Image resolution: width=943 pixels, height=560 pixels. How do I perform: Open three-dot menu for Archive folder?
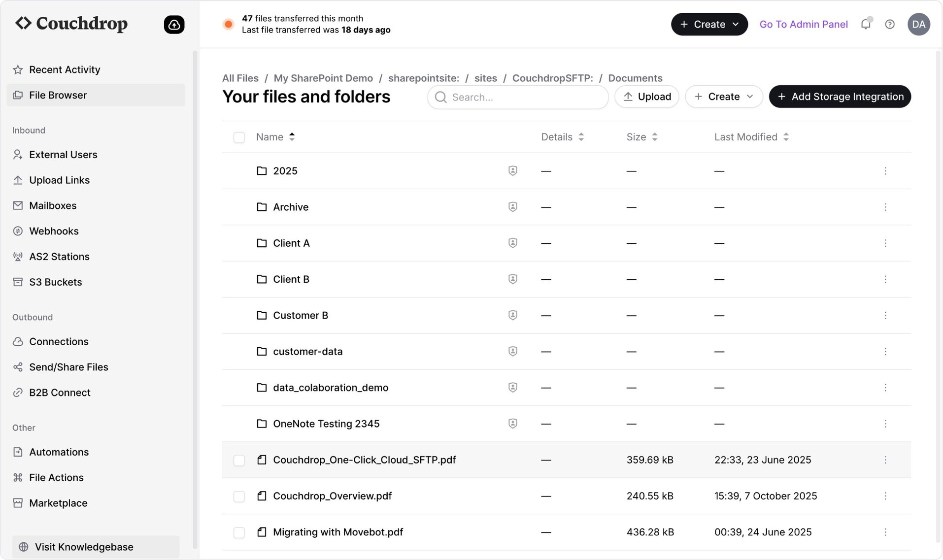[x=885, y=207]
